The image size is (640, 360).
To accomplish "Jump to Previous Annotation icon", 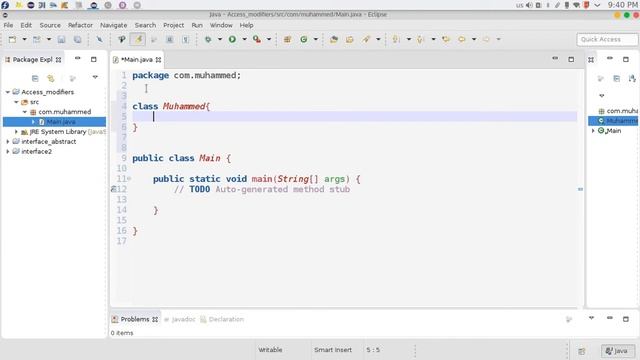I will (x=420, y=39).
